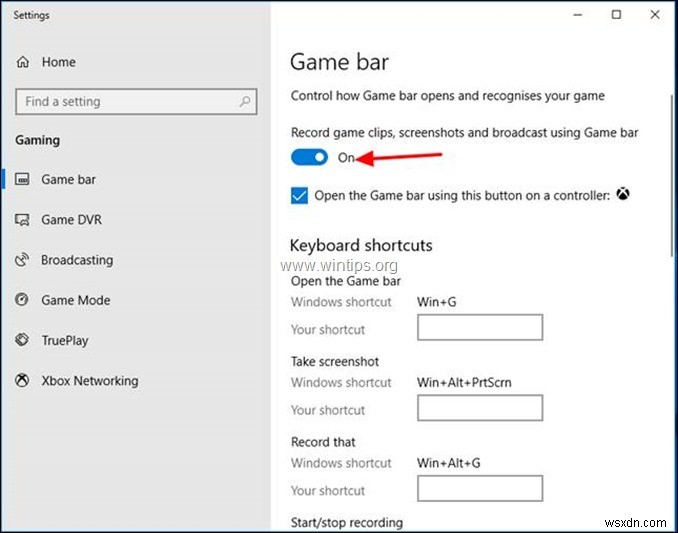The width and height of the screenshot is (678, 533).
Task: Maximize the Settings window
Action: coord(616,15)
